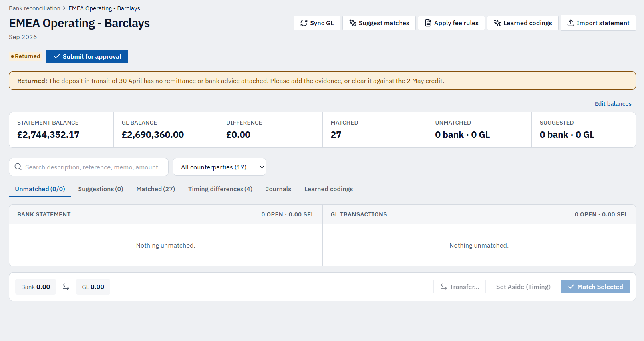Click the Difference £0.00 value
644x341 pixels.
point(238,135)
